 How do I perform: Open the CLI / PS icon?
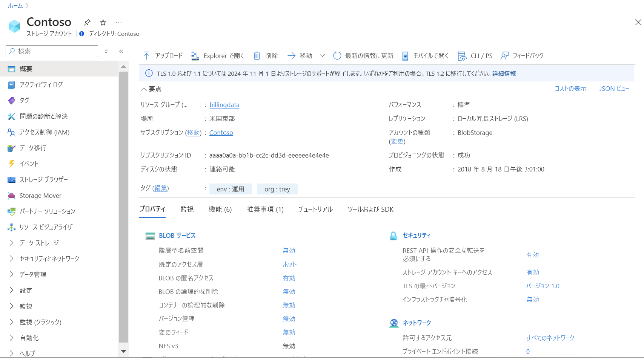pos(462,56)
